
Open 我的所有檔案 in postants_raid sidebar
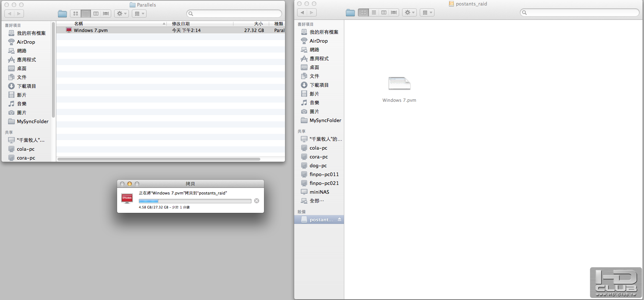coord(320,32)
